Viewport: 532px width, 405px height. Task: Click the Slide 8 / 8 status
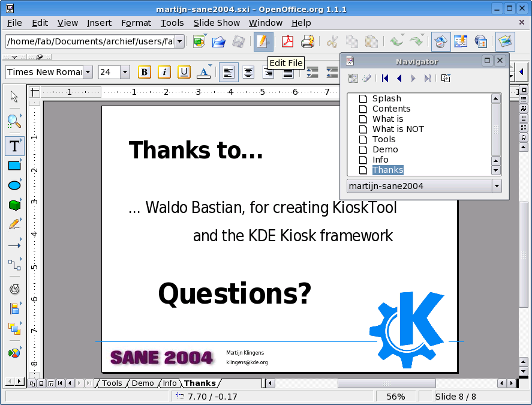[455, 397]
